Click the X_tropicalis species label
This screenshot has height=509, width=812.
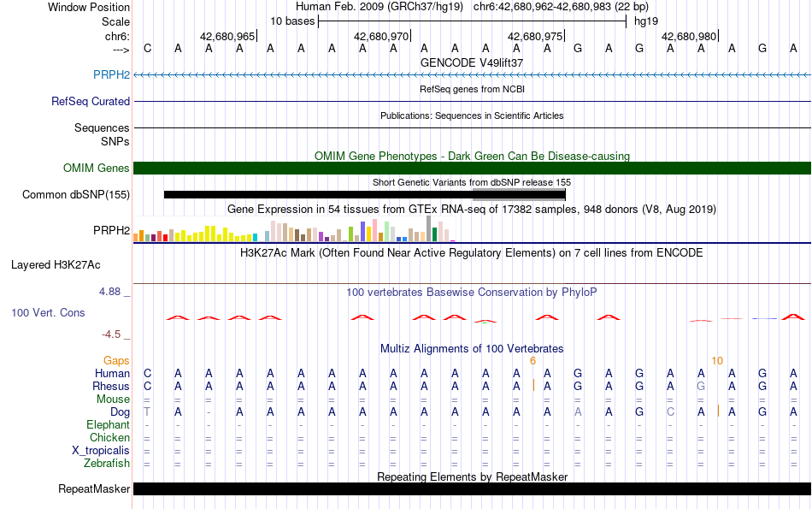pyautogui.click(x=101, y=451)
